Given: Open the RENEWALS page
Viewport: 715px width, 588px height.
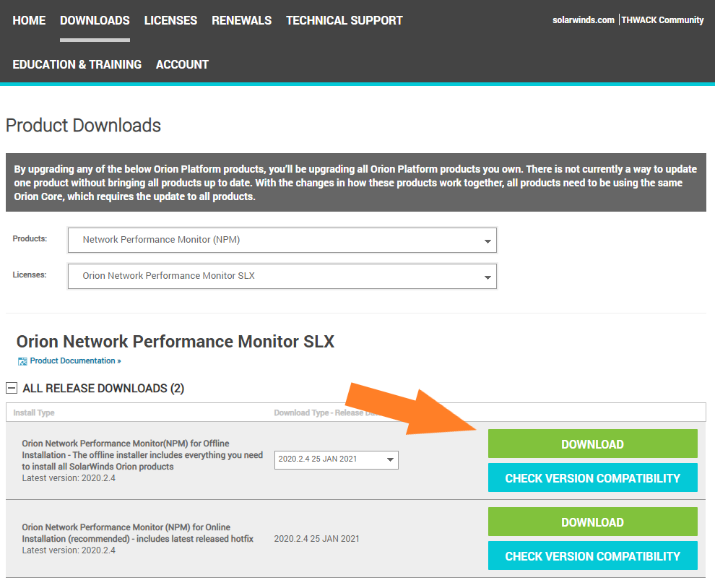Looking at the screenshot, I should pyautogui.click(x=242, y=20).
